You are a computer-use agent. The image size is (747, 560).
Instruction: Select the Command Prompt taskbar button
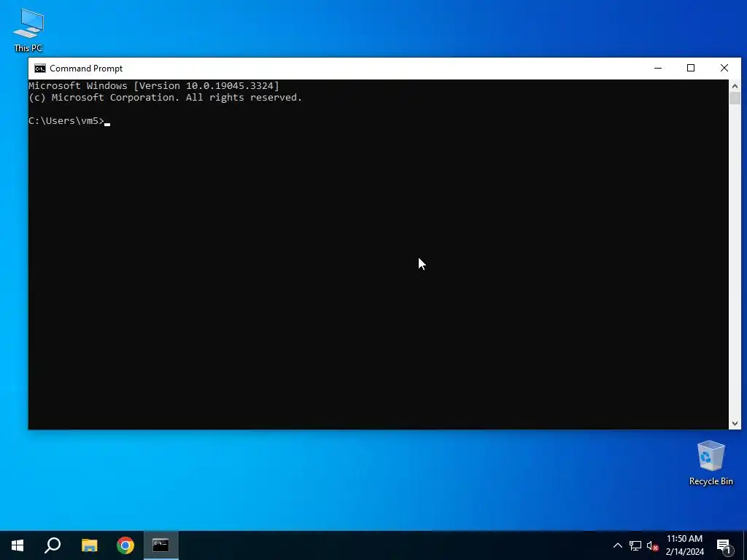click(x=161, y=545)
